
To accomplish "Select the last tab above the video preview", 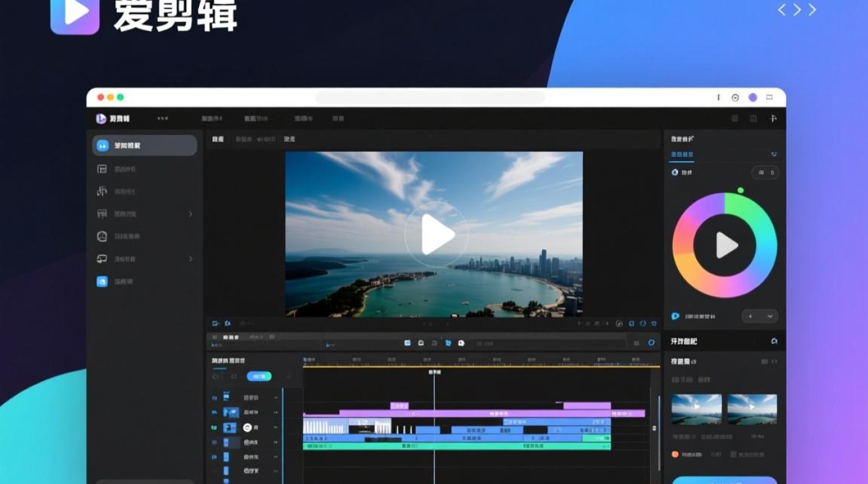I will click(x=289, y=139).
